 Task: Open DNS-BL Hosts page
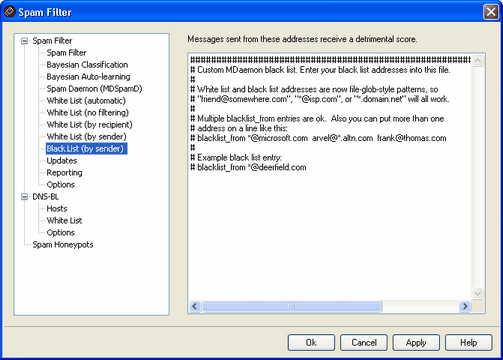(57, 209)
